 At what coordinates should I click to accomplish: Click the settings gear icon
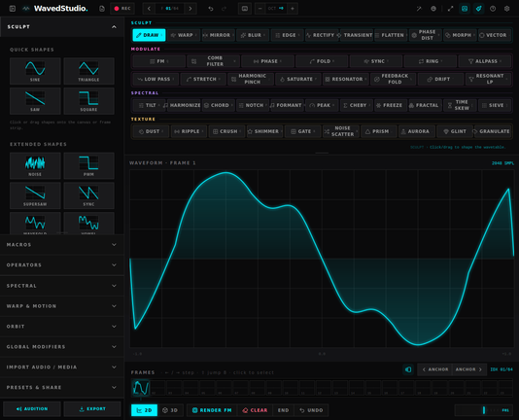tap(506, 9)
